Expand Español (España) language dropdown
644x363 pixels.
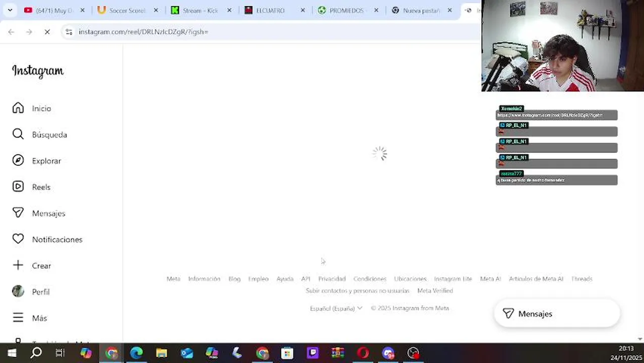336,308
